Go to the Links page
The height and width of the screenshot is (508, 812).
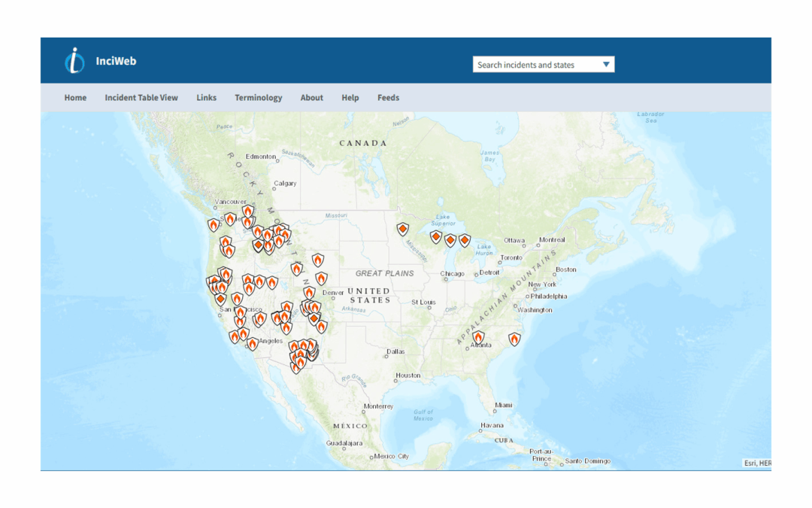pyautogui.click(x=206, y=98)
